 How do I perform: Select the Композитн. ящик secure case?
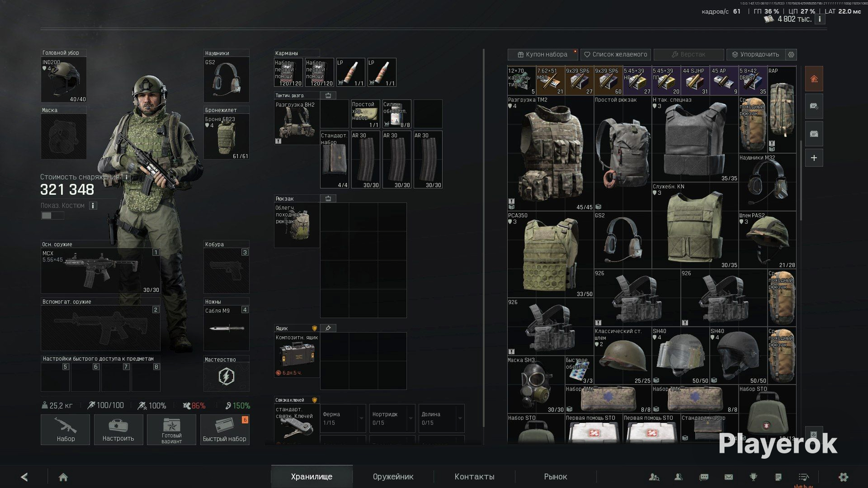click(x=297, y=355)
